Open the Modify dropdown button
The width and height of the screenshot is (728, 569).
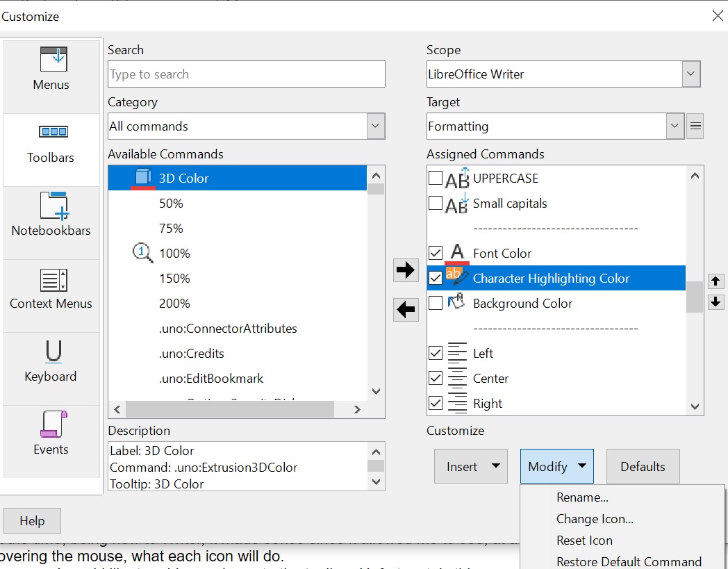(x=556, y=466)
